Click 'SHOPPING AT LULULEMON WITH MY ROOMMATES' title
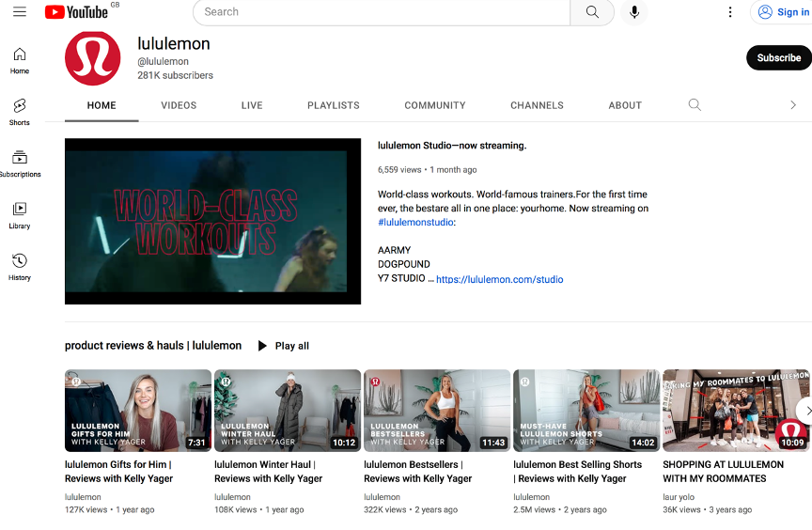 (723, 472)
